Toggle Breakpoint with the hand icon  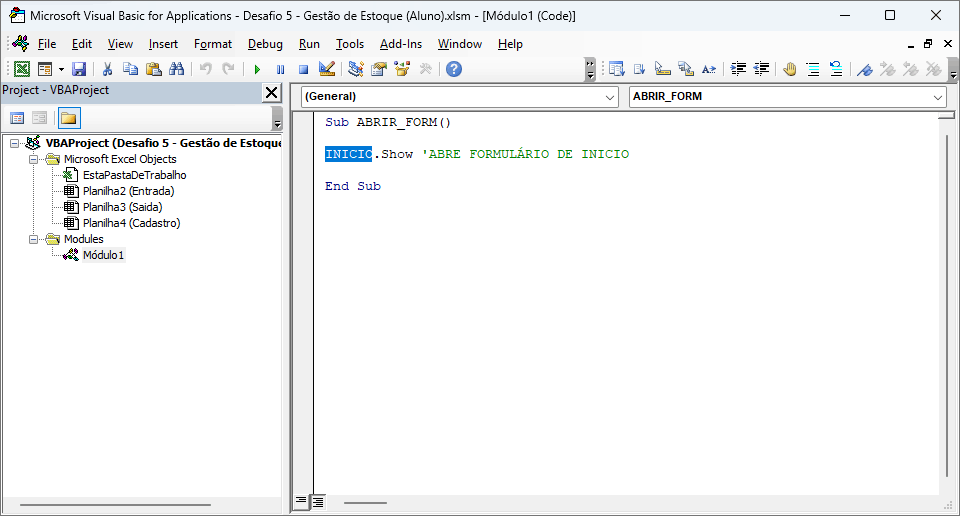[x=790, y=69]
